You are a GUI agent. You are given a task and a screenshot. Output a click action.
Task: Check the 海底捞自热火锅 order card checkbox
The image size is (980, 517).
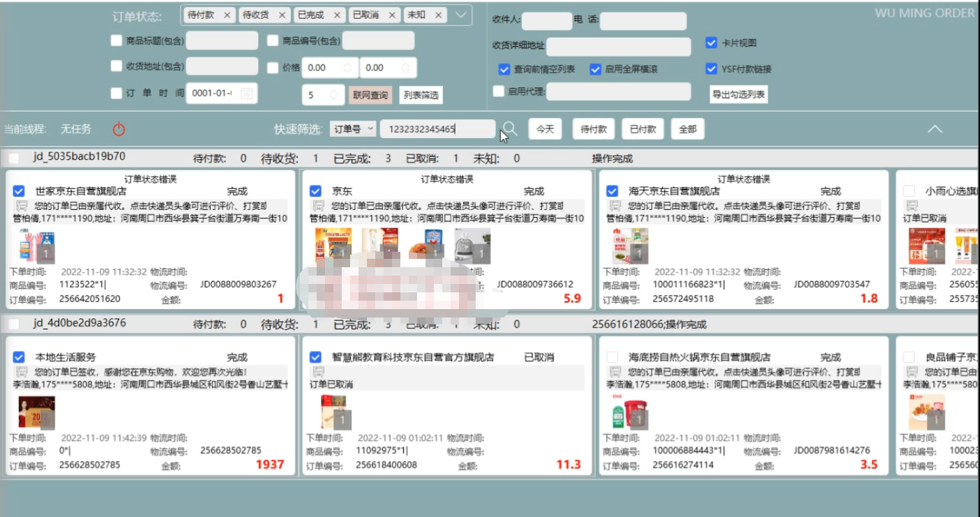[612, 357]
